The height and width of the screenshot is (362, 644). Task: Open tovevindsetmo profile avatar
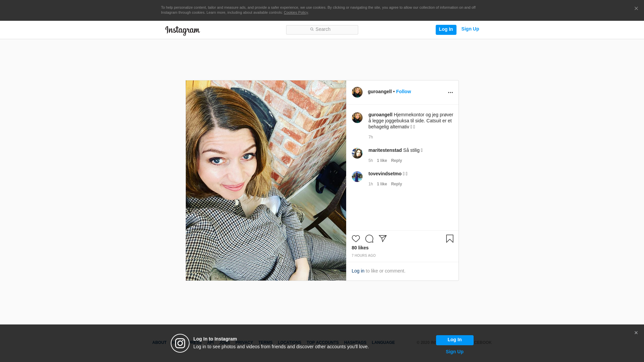357,177
